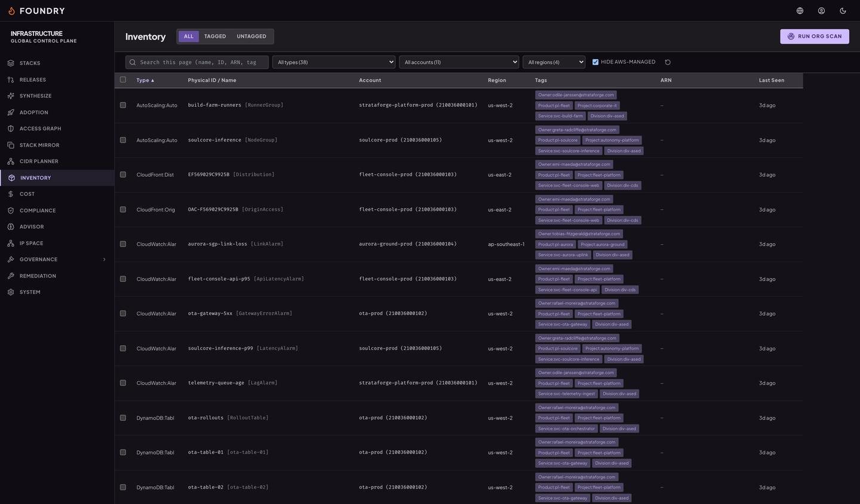The image size is (860, 504).
Task: Click the Advisor sidebar icon
Action: (x=11, y=227)
